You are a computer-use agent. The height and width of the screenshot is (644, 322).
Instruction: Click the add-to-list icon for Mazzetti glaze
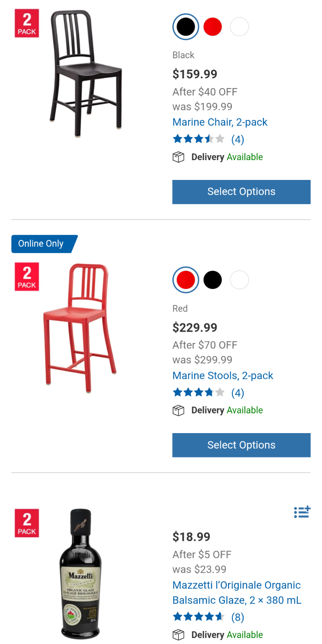click(x=302, y=512)
